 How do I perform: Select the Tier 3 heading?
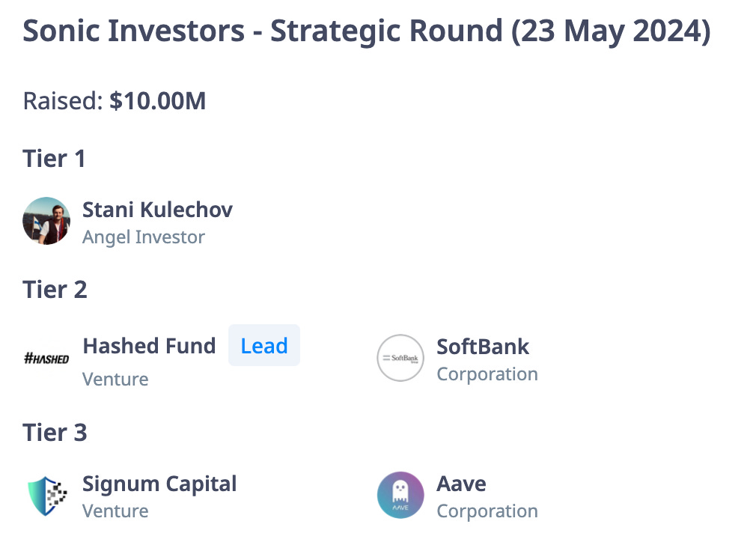pos(55,433)
